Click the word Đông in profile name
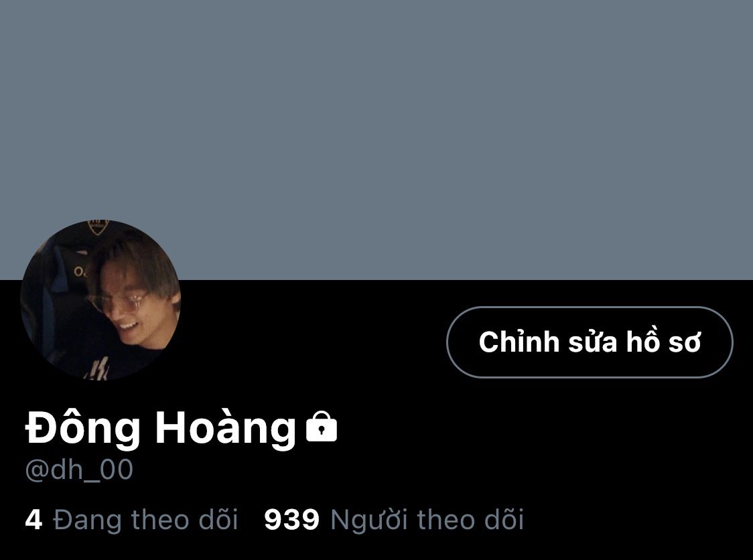Viewport: 753px width, 560px height. click(x=82, y=427)
